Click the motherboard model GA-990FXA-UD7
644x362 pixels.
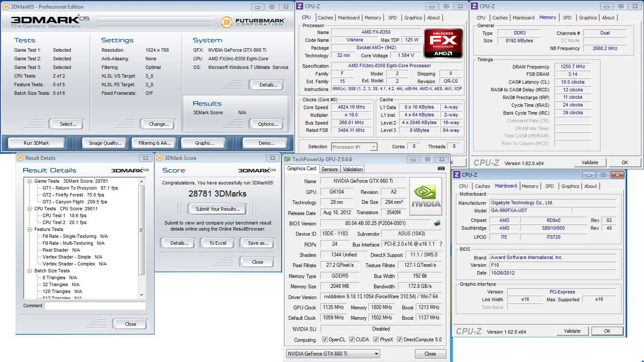click(x=530, y=211)
